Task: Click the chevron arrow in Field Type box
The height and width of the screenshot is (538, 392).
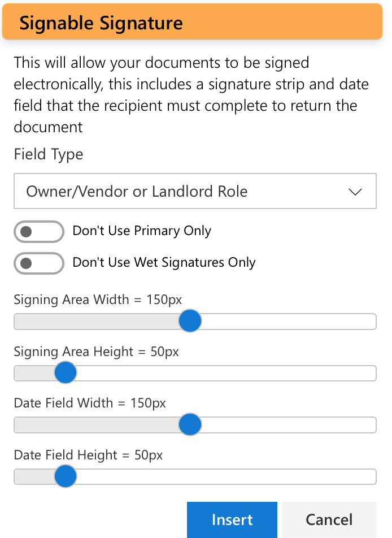Action: pos(355,192)
